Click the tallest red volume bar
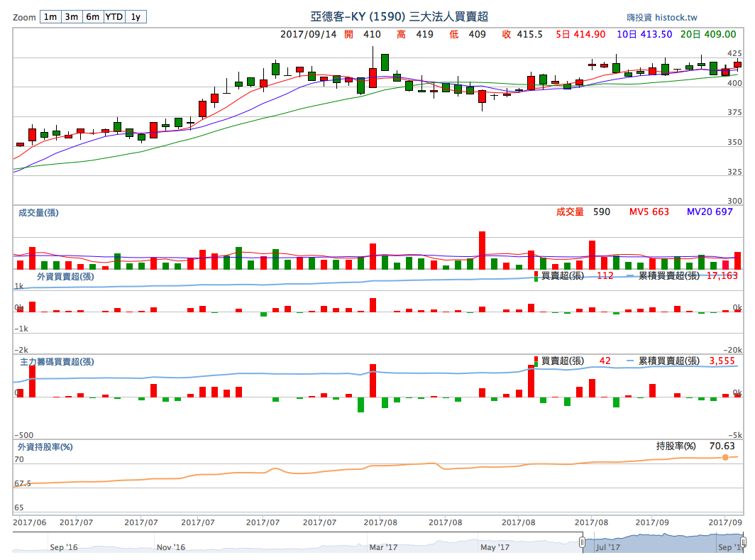 [483, 250]
